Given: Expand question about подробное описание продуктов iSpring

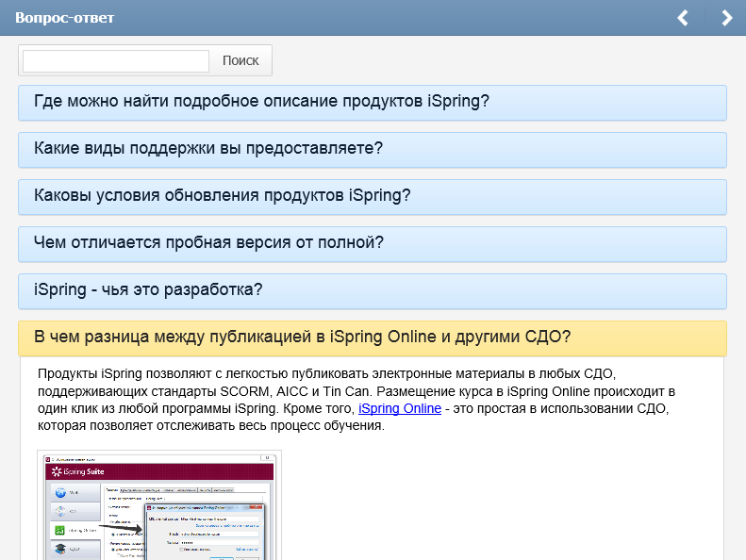Looking at the screenshot, I should (373, 103).
